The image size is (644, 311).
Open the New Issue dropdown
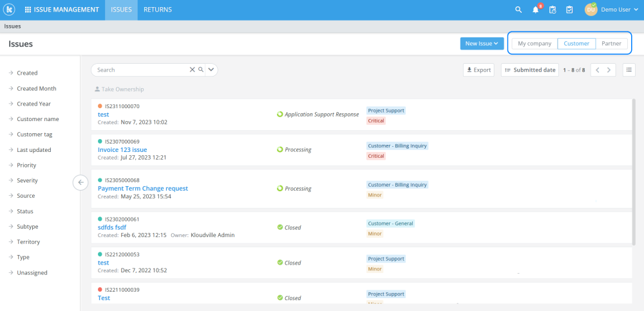482,44
